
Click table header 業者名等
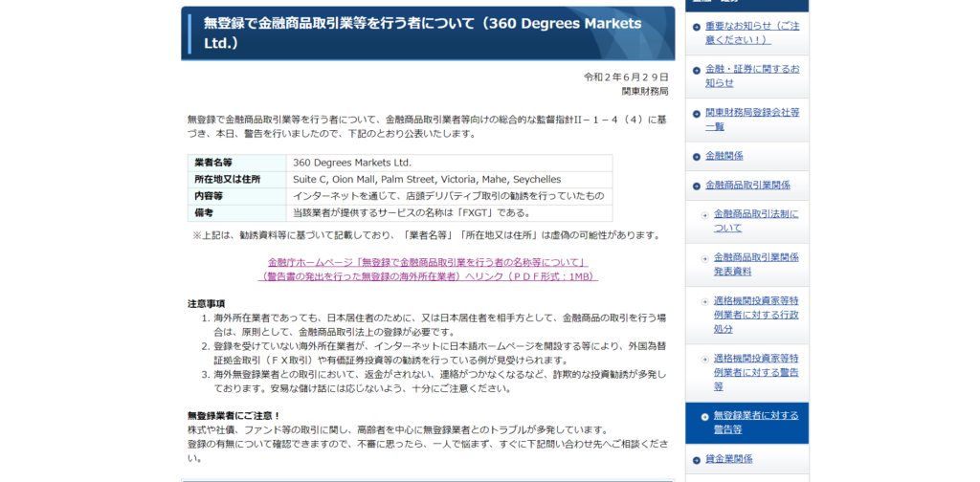pos(237,163)
